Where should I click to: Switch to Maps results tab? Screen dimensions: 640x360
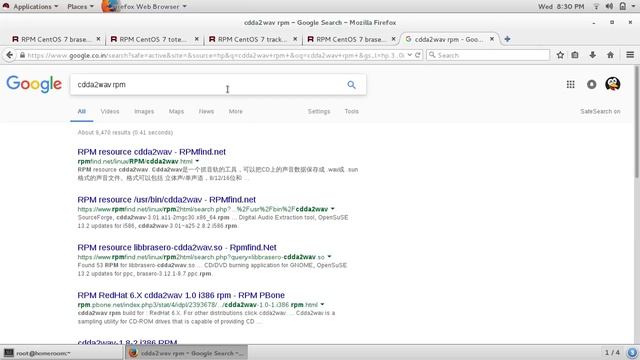pyautogui.click(x=176, y=111)
